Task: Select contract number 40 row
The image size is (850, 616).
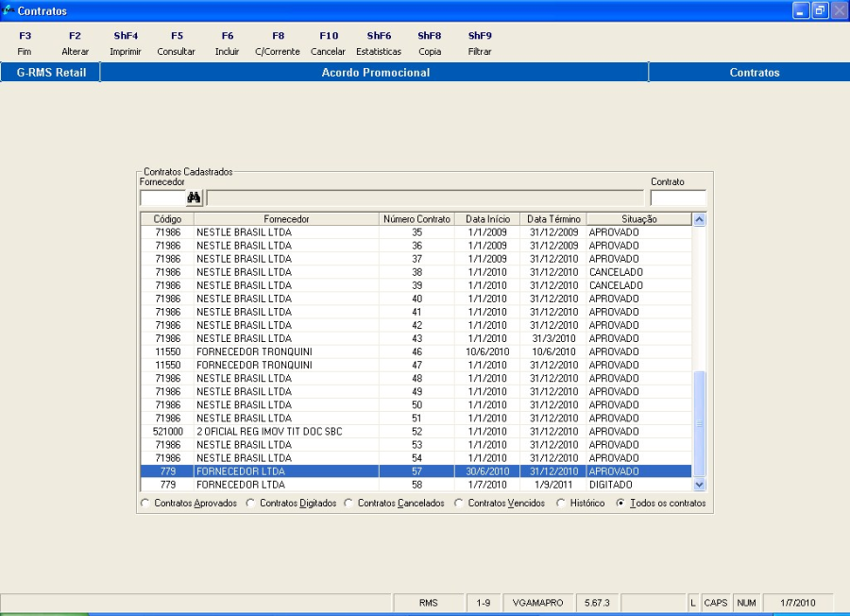Action: [416, 299]
